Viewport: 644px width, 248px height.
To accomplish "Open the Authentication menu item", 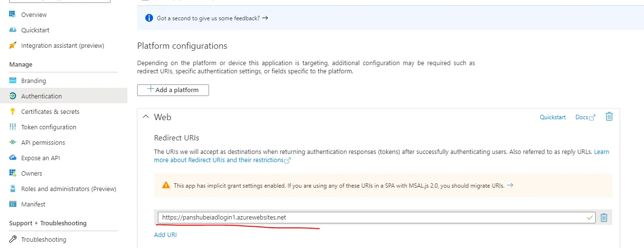I will (42, 96).
